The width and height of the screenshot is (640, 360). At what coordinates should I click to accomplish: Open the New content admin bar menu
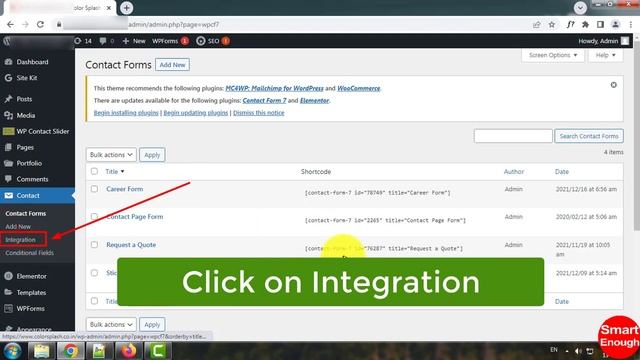134,41
